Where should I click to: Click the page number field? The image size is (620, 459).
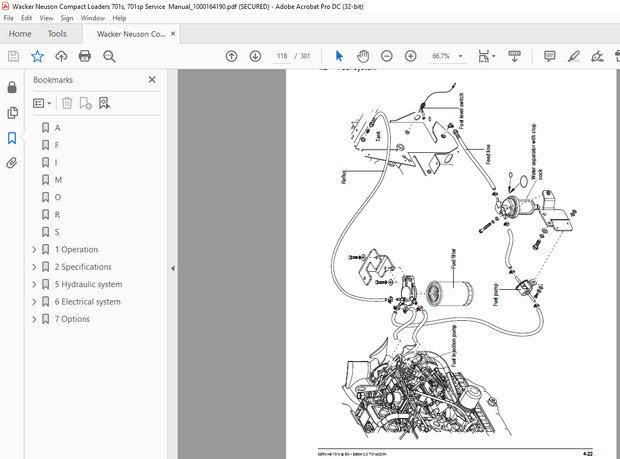point(282,56)
